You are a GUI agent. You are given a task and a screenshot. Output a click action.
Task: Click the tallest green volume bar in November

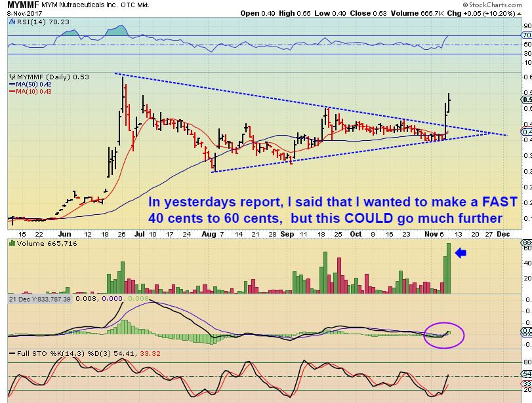(449, 269)
